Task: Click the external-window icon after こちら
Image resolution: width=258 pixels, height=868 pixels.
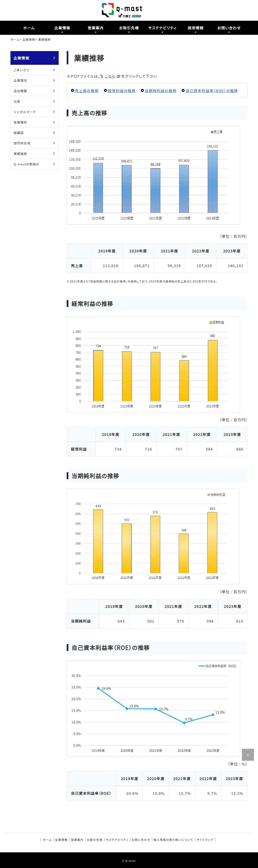Action: (118, 76)
